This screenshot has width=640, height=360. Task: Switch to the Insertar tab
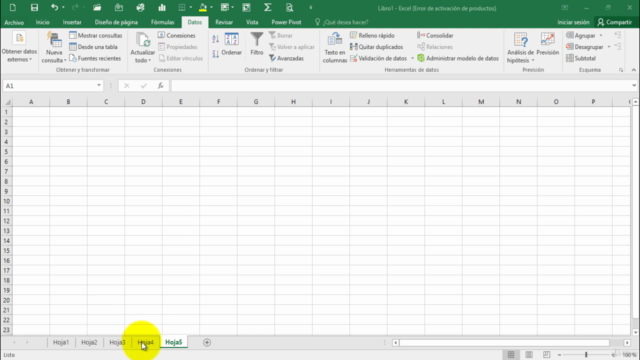[x=72, y=22]
